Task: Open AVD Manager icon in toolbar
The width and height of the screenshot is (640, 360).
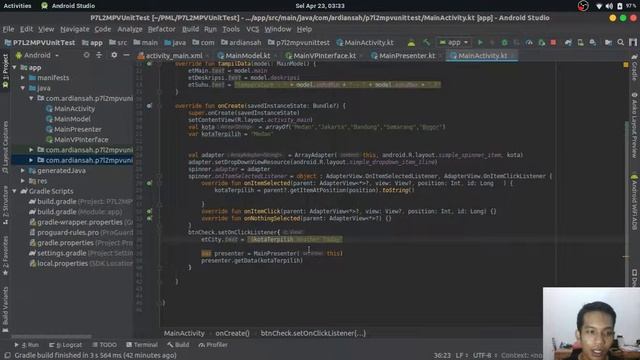Action: tap(580, 42)
